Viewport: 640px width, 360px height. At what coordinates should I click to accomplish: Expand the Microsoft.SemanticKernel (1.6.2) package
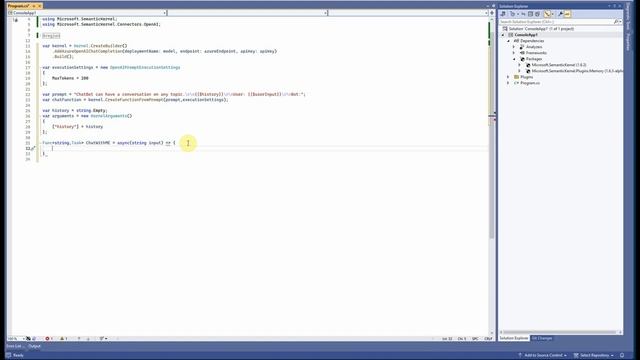(x=520, y=65)
